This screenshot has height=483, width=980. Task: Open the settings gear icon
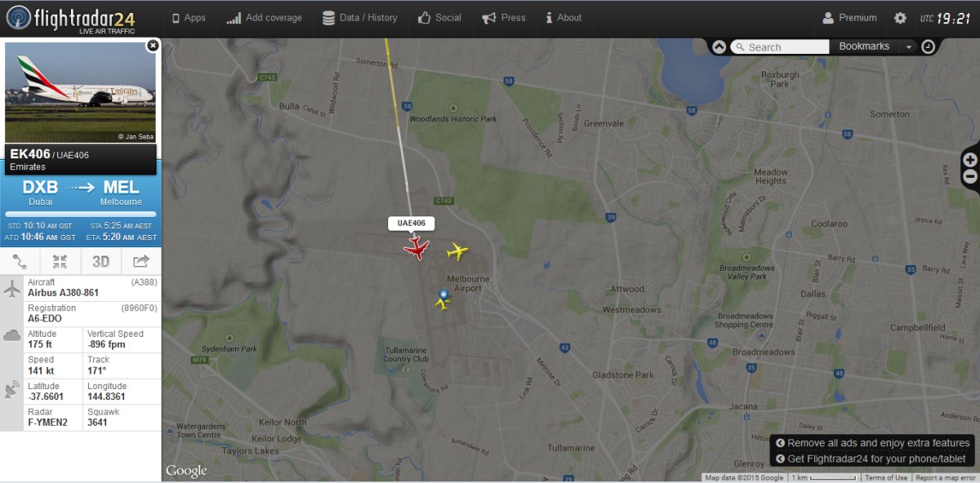pos(900,18)
